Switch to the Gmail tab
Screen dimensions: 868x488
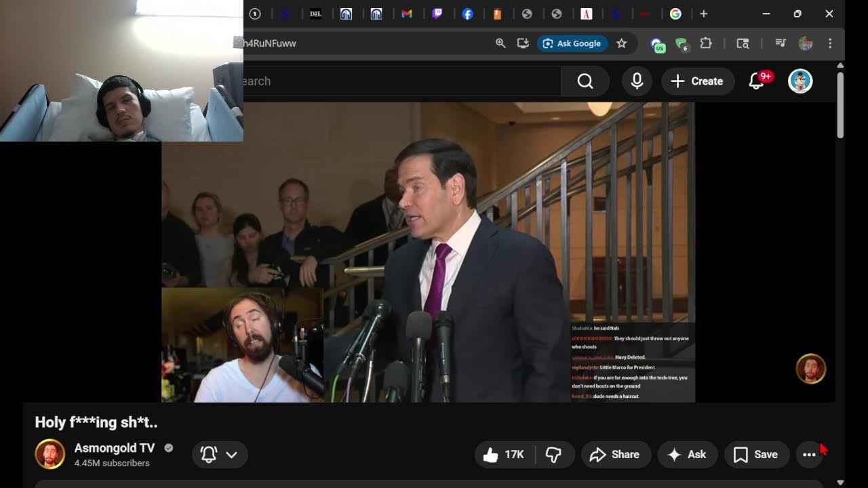pos(407,14)
